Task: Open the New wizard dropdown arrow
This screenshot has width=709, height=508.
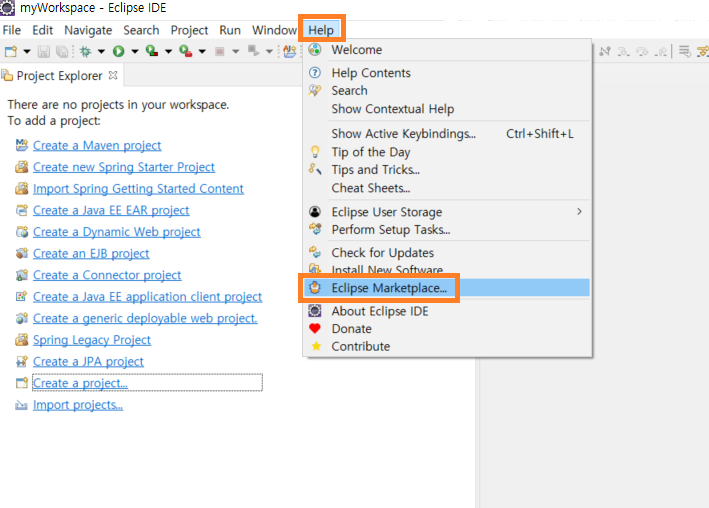Action: 27,52
